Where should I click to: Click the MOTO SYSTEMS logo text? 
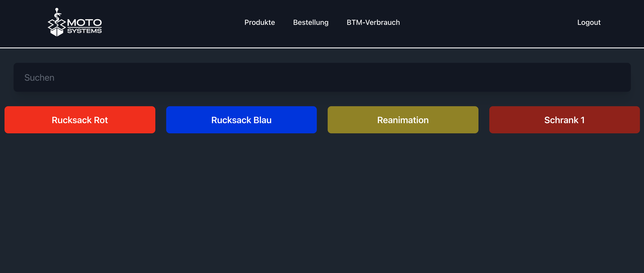[x=84, y=26]
